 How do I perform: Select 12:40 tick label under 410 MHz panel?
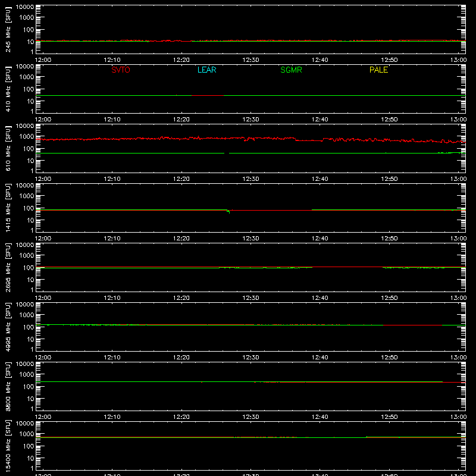coord(320,120)
